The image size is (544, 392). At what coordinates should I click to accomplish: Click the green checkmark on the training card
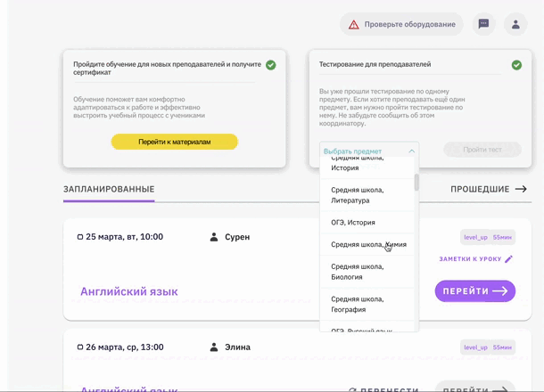[x=270, y=65]
